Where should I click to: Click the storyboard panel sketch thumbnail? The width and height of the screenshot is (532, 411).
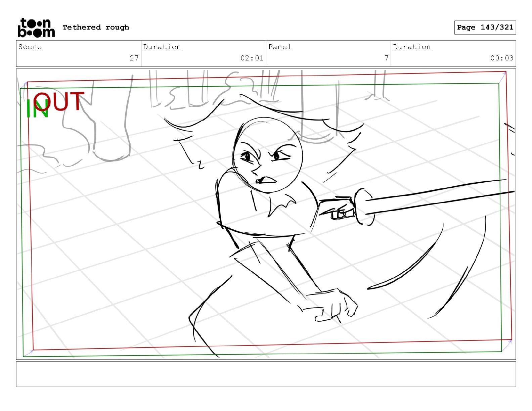click(266, 214)
